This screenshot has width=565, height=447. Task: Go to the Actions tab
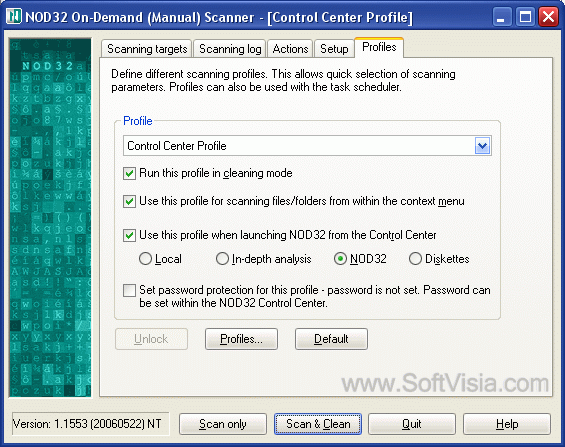point(290,49)
